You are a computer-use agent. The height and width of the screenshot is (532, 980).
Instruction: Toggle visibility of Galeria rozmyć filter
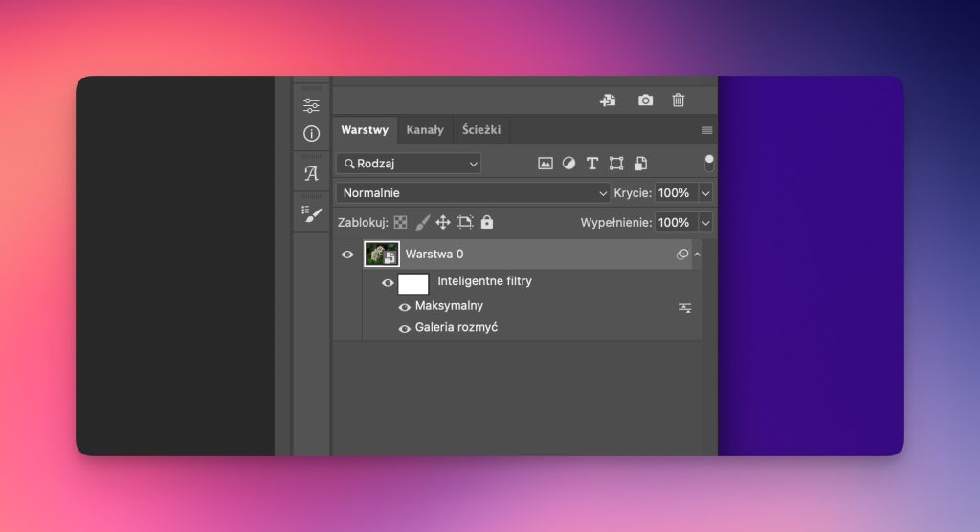[x=404, y=328]
